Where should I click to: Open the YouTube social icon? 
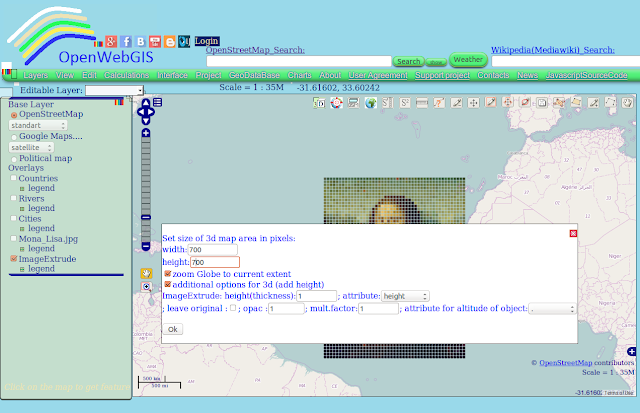point(155,41)
